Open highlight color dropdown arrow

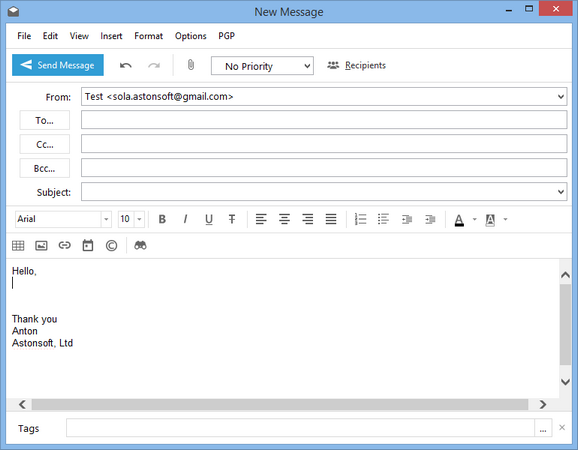click(505, 219)
